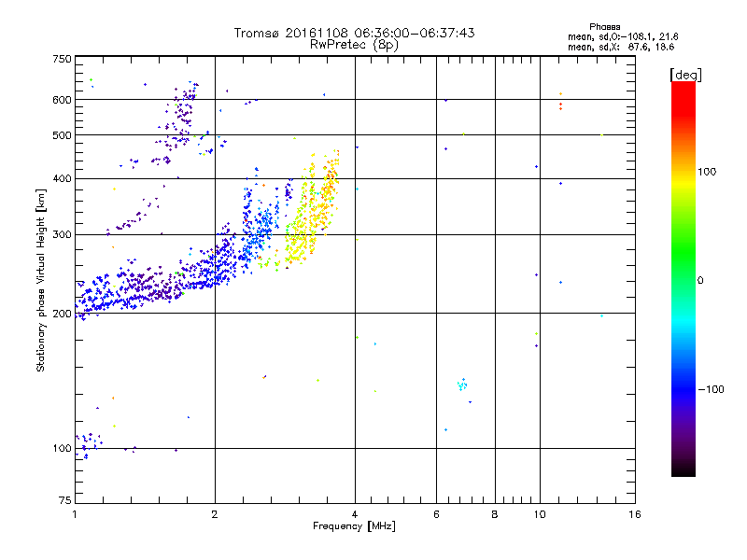Click the y-axis tick label '300'
The image size is (747, 560).
point(62,234)
